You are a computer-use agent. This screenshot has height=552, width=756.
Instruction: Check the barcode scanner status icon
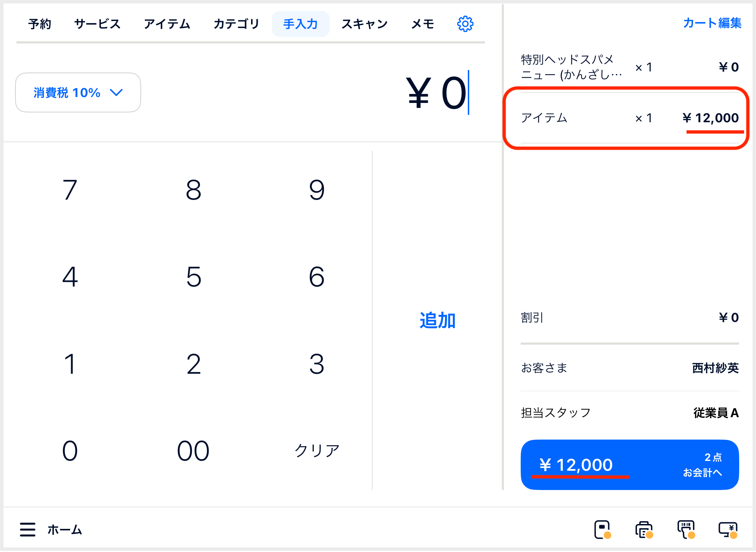coord(686,529)
